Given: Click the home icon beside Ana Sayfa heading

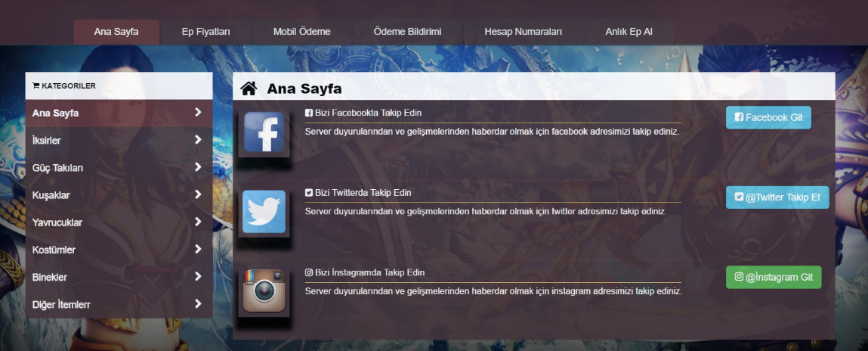Looking at the screenshot, I should [249, 89].
